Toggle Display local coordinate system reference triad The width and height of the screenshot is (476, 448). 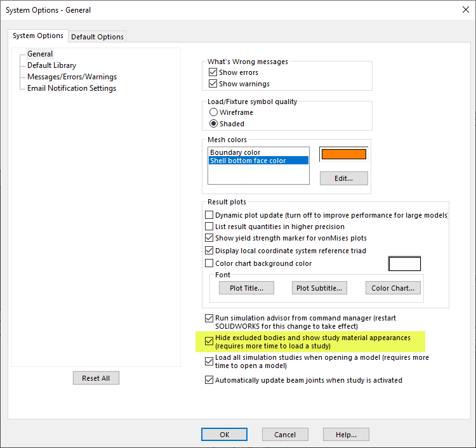[209, 251]
